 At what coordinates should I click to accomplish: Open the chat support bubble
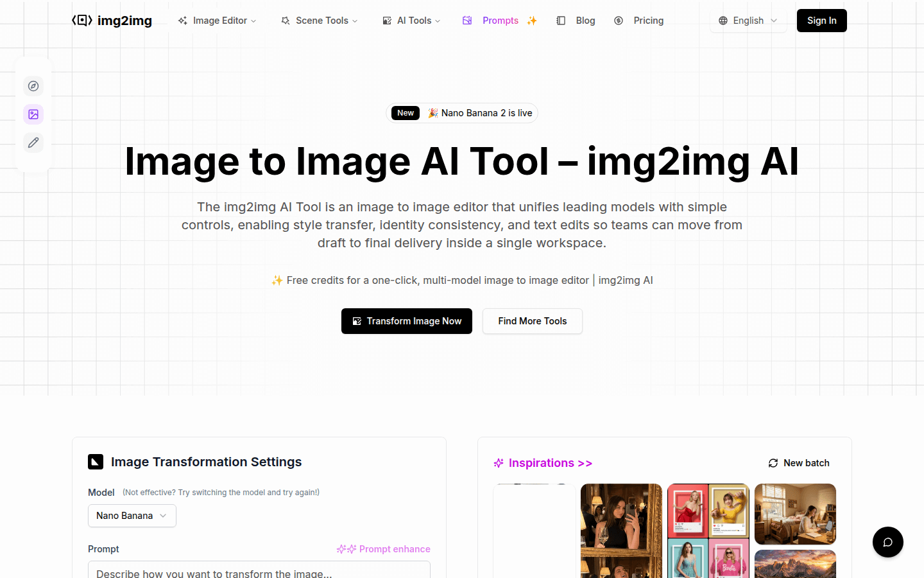point(887,542)
